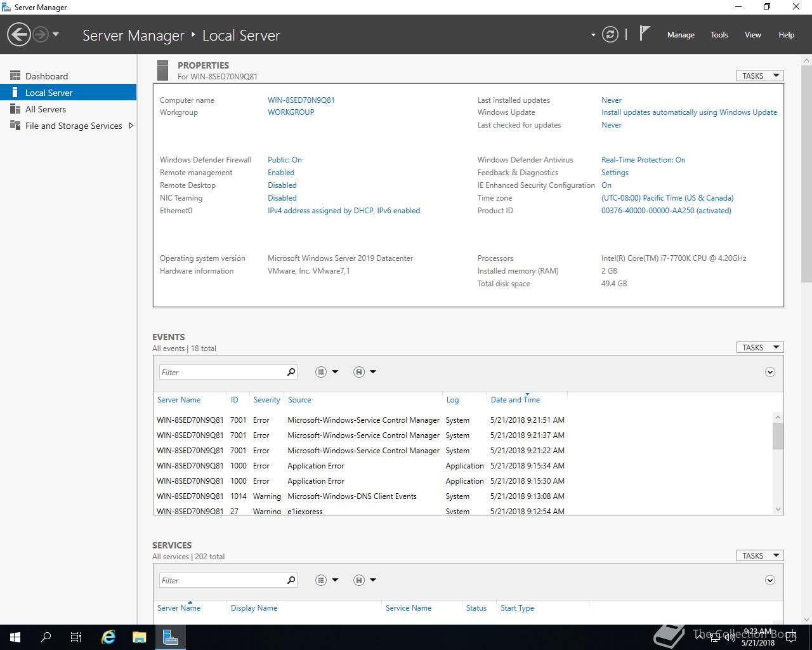This screenshot has height=650, width=812.
Task: Open the Ethernet0 IPv4 address link
Action: coord(344,211)
